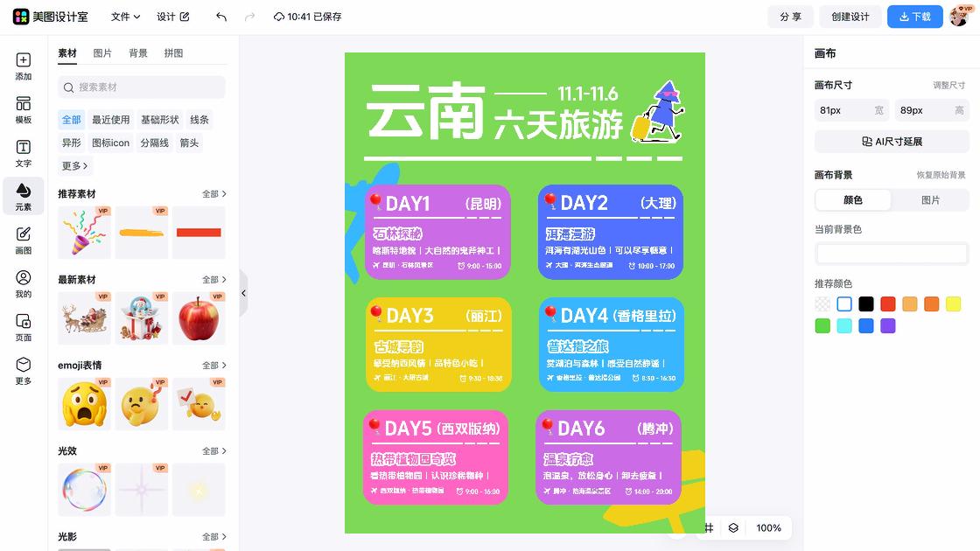Open the layers icon near zoom control

[x=733, y=528]
